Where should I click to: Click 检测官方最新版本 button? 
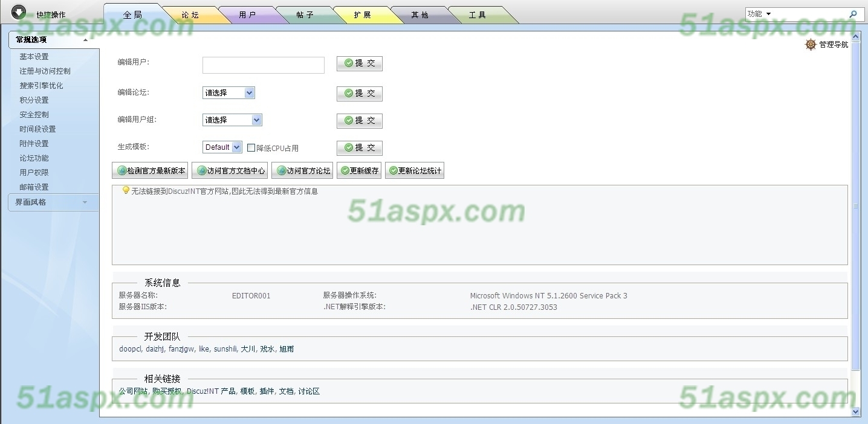coord(151,171)
